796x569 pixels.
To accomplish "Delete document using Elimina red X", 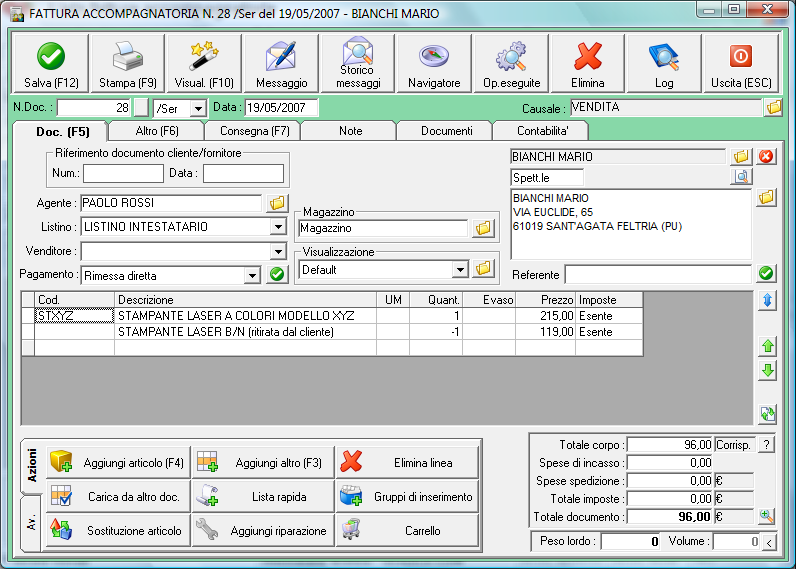I will pos(587,64).
